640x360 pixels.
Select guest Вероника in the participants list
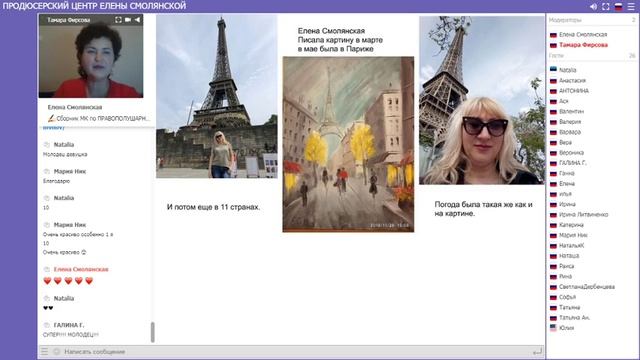(571, 153)
